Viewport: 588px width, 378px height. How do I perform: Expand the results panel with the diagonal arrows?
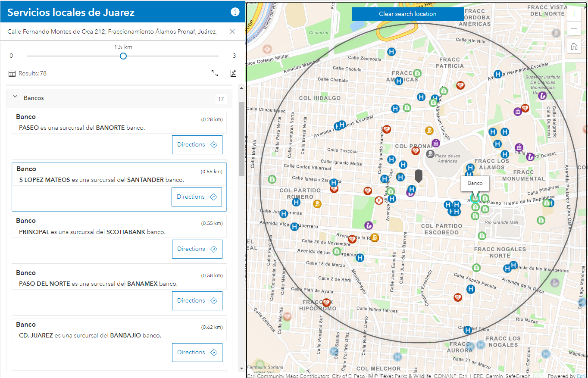click(215, 74)
